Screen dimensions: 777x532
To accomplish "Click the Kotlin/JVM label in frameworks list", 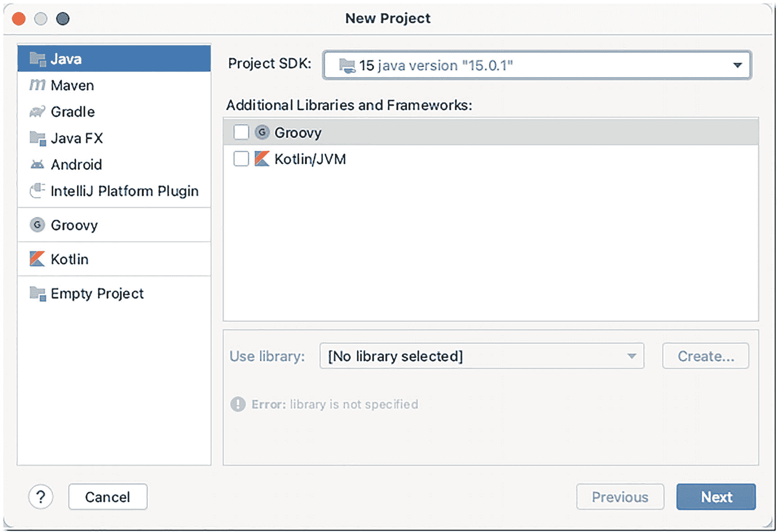I will pos(310,159).
